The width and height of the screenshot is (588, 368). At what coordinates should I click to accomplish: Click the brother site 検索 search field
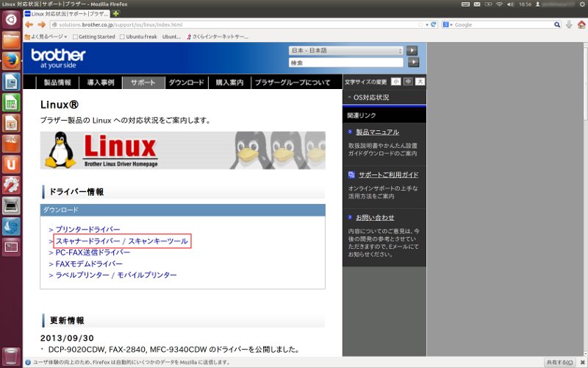tap(346, 63)
